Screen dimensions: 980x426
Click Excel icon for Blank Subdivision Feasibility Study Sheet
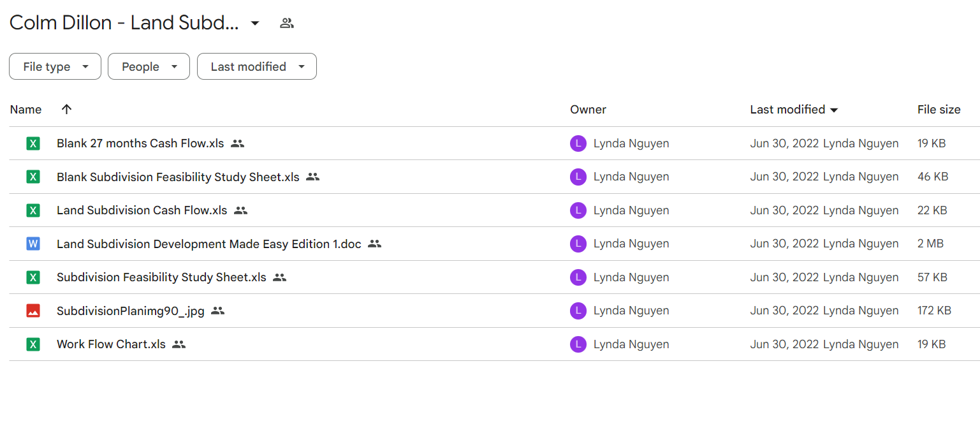33,177
